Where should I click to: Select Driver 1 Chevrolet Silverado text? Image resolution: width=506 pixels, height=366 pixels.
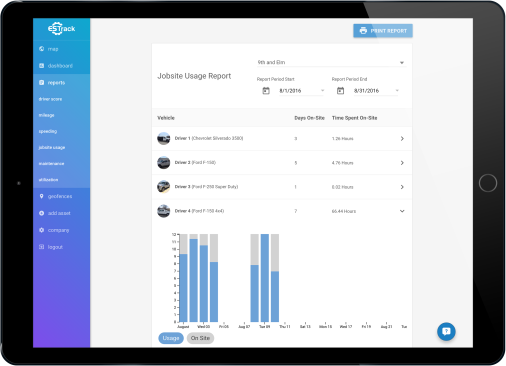tap(209, 138)
